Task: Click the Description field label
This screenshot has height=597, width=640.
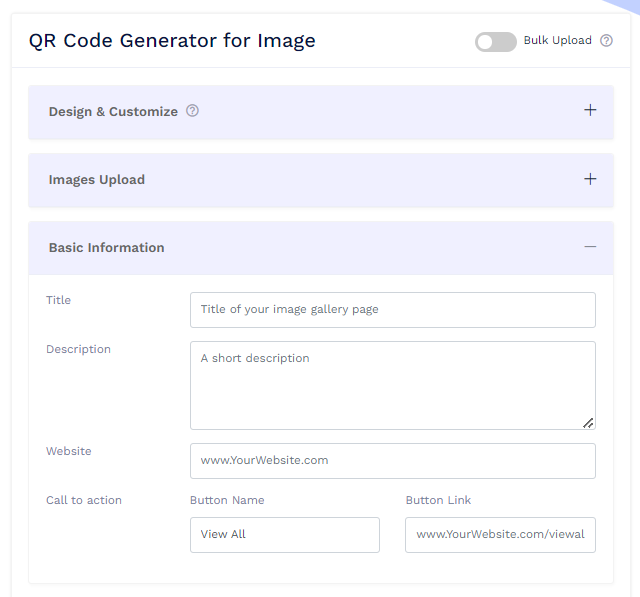Action: (x=78, y=349)
